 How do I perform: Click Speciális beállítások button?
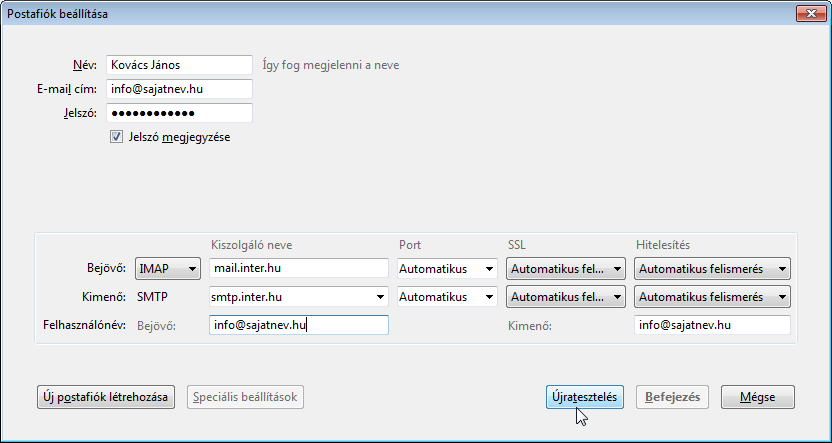(x=245, y=397)
